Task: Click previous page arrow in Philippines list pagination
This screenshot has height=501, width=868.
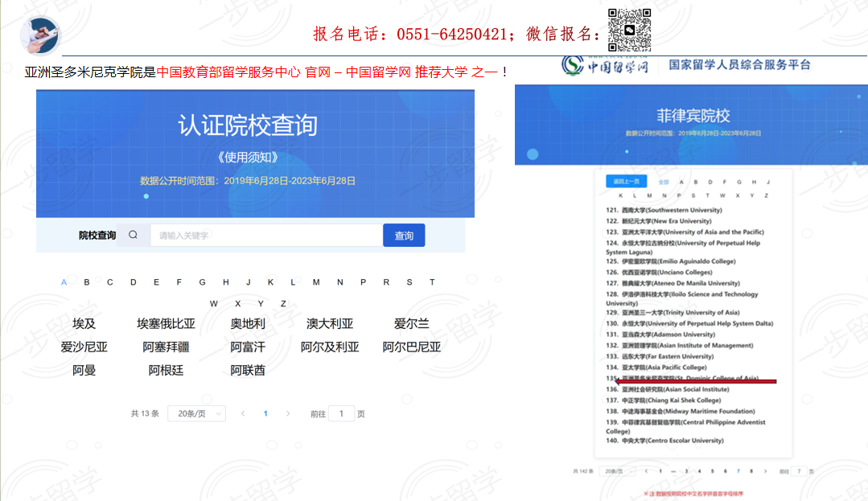Action: [646, 471]
